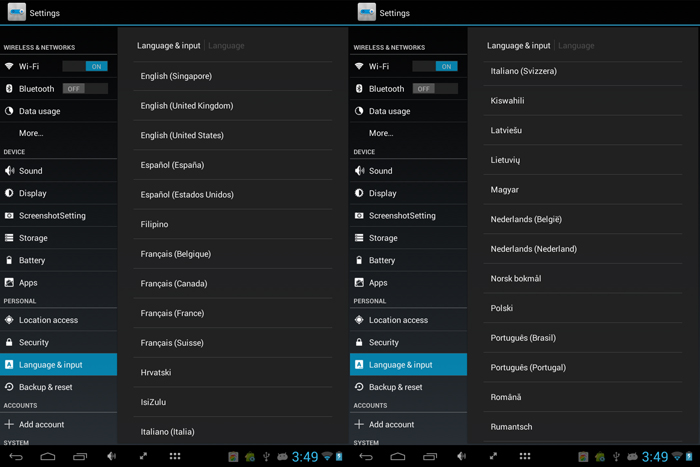The height and width of the screenshot is (467, 700).
Task: Select English (United States) language
Action: click(233, 135)
